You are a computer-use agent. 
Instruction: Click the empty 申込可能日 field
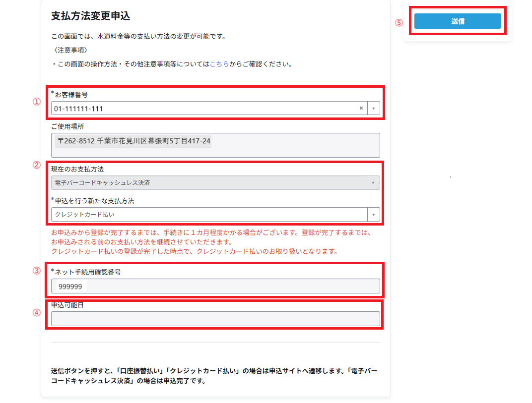coord(215,319)
